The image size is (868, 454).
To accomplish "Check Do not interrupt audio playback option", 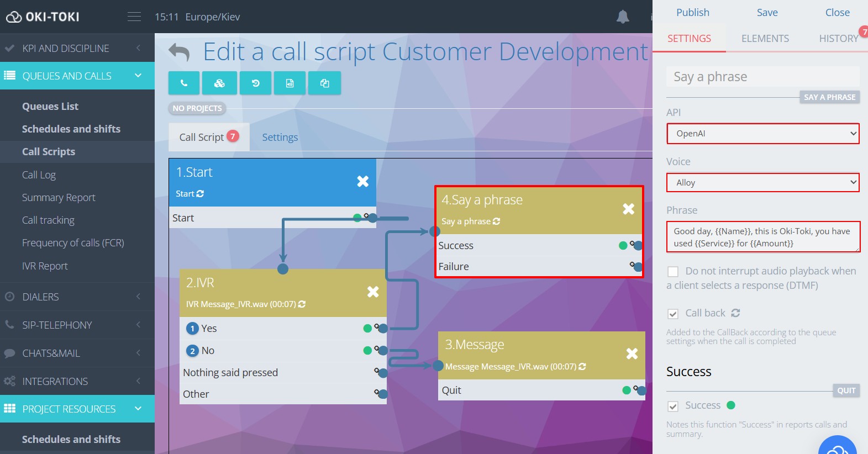I will (673, 272).
